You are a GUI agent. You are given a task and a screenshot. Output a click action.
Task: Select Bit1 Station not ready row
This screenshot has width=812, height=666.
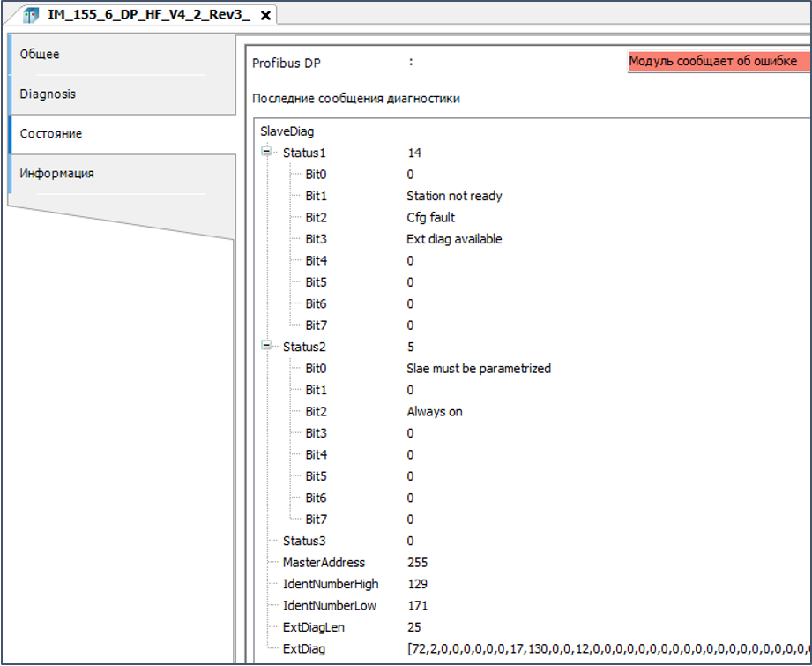click(454, 196)
